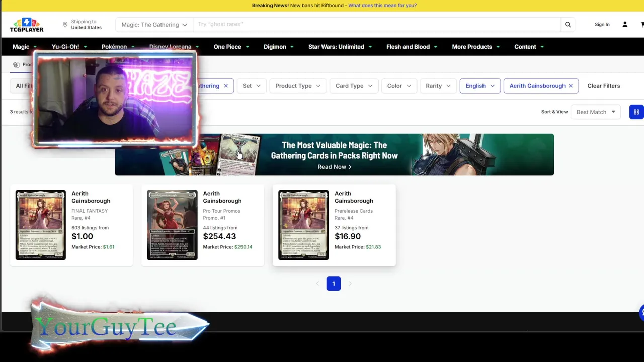Click the Sign In link
This screenshot has width=644, height=362.
[602, 25]
